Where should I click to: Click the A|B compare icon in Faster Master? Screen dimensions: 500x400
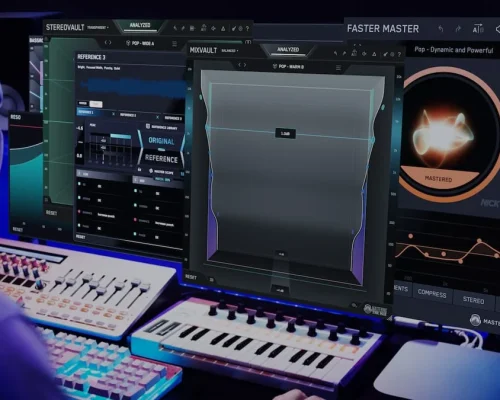pyautogui.click(x=478, y=29)
